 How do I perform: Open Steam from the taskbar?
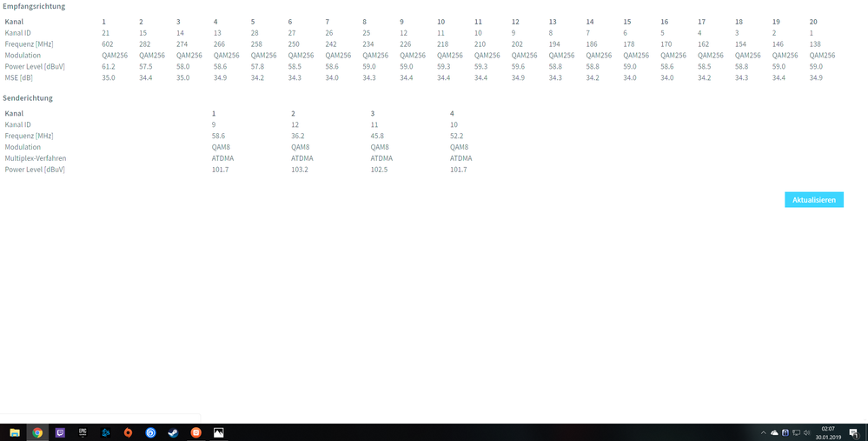click(x=173, y=432)
